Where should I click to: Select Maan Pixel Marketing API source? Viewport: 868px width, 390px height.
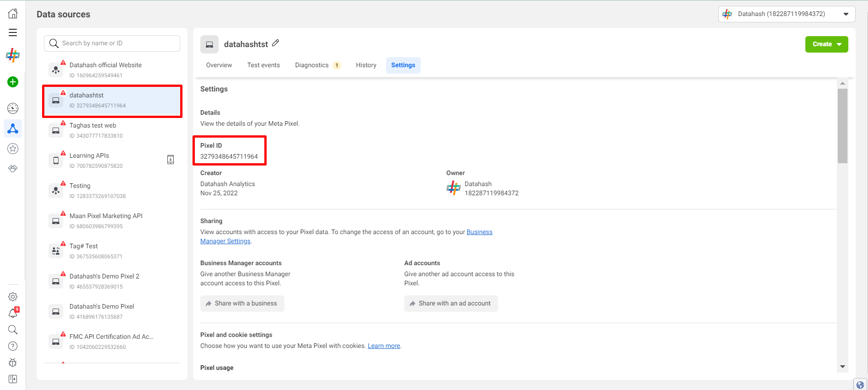(x=112, y=221)
